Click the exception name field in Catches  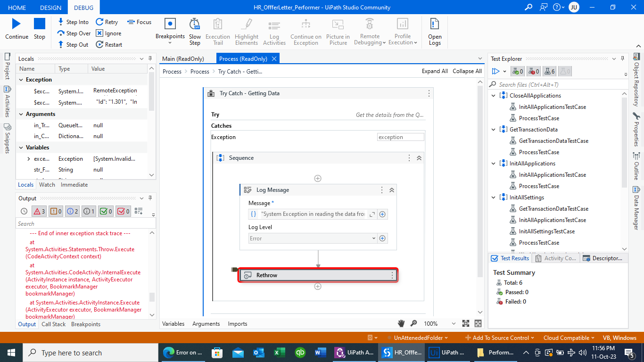pos(401,137)
